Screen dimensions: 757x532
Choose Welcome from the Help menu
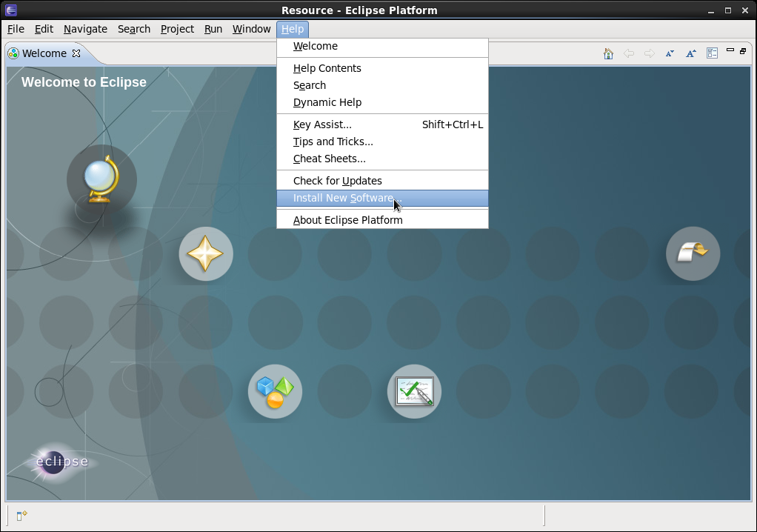(382, 46)
